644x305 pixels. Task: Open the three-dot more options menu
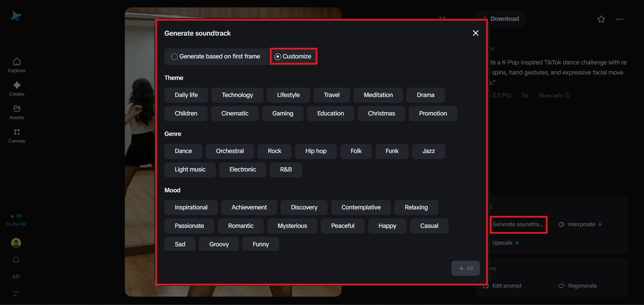(x=620, y=19)
